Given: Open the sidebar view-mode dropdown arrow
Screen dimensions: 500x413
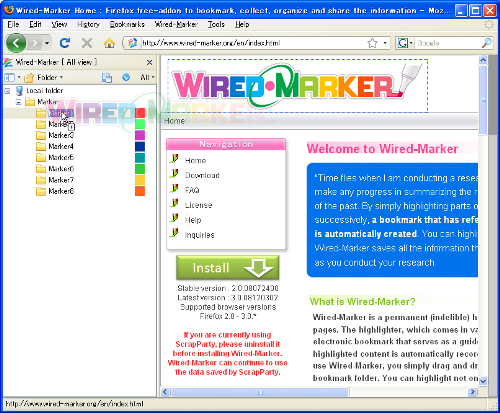Looking at the screenshot, I should tap(19, 77).
